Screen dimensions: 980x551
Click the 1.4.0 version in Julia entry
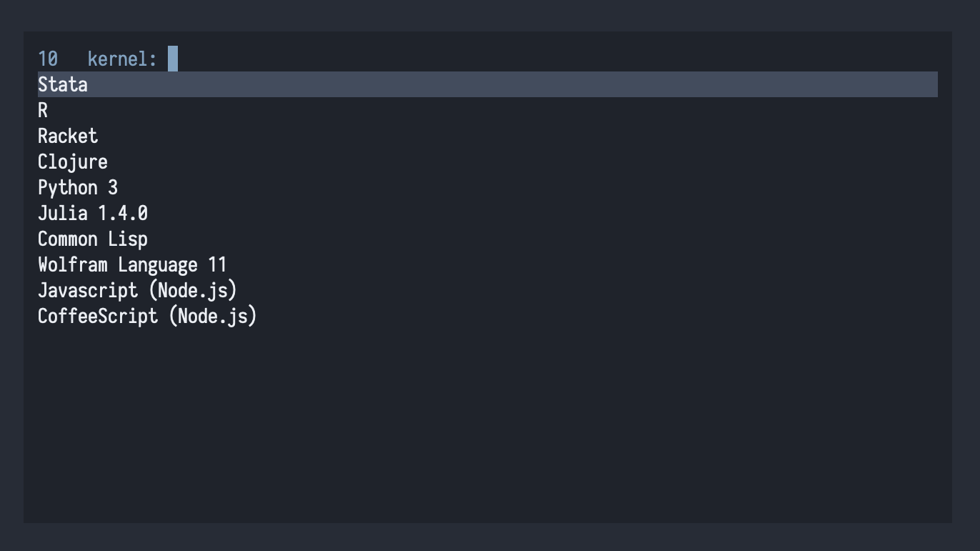(123, 213)
